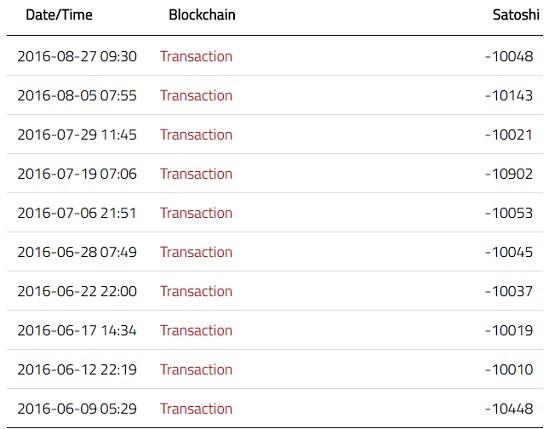This screenshot has height=429, width=549.
Task: Click the 2016-08-27 09:30 date cell
Action: click(x=77, y=56)
